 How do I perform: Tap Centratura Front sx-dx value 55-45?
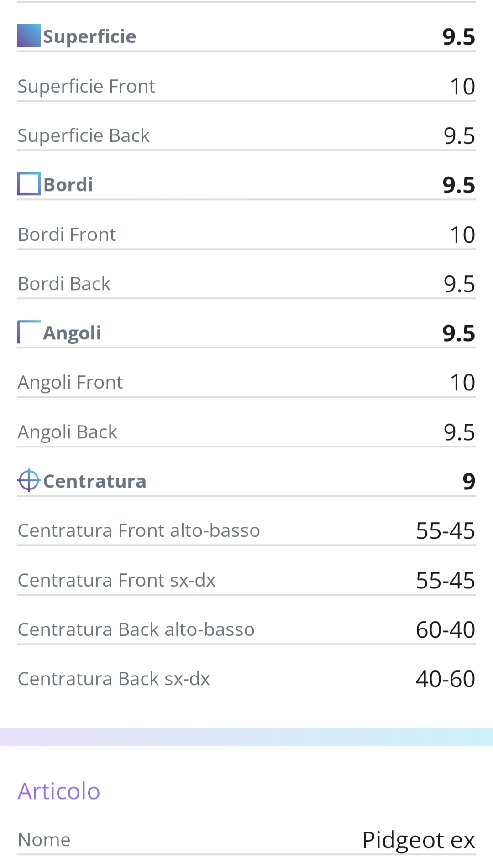[x=446, y=581]
